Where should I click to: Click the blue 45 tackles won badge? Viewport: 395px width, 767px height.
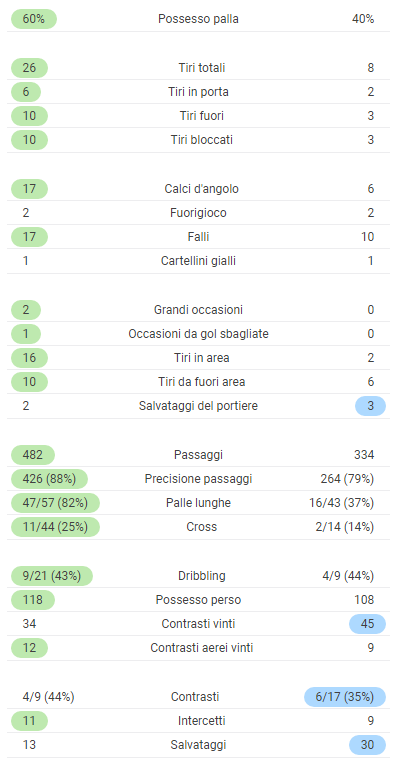click(367, 624)
